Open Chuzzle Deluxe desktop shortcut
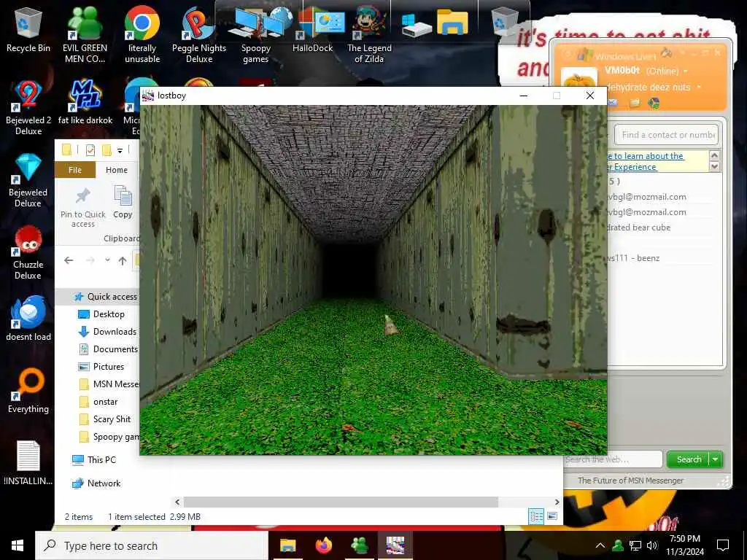Viewport: 747px width, 560px height. coord(28,252)
